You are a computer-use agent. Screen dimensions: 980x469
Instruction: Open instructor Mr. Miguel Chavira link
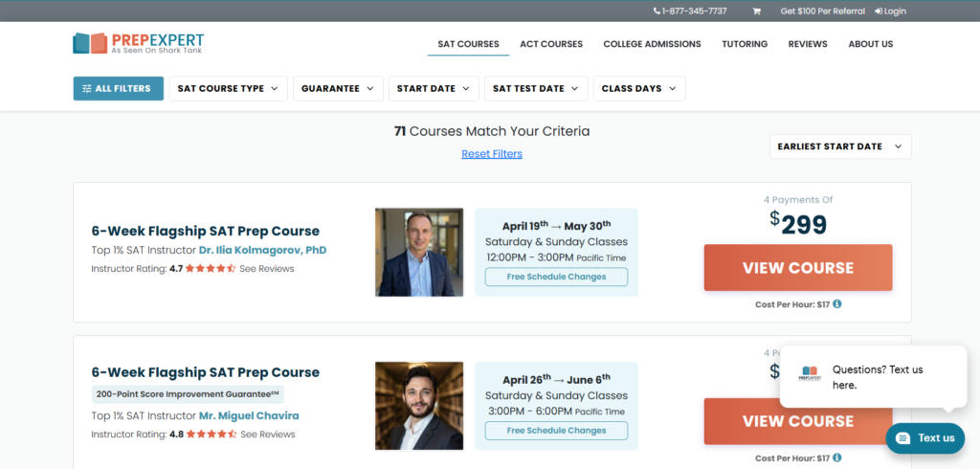pos(249,415)
